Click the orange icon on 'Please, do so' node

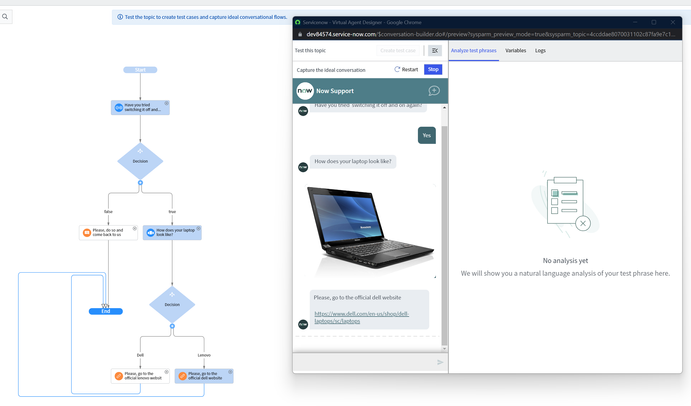point(87,233)
